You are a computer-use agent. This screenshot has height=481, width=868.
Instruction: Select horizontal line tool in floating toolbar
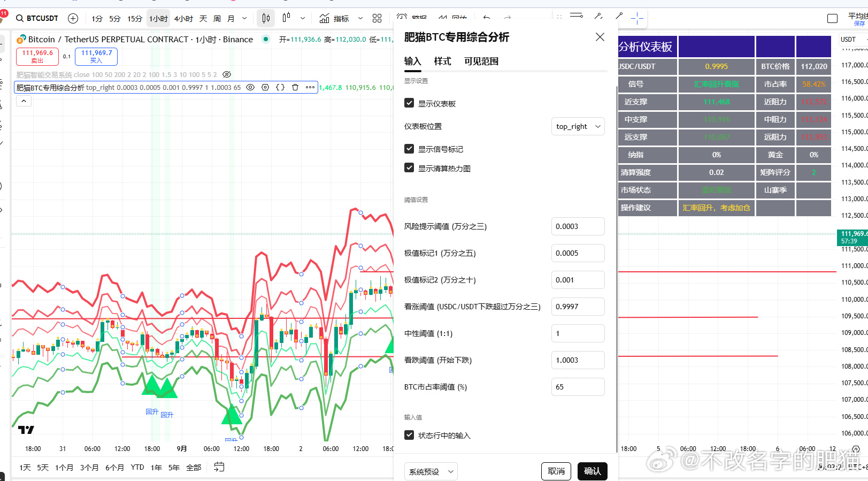[x=577, y=16]
